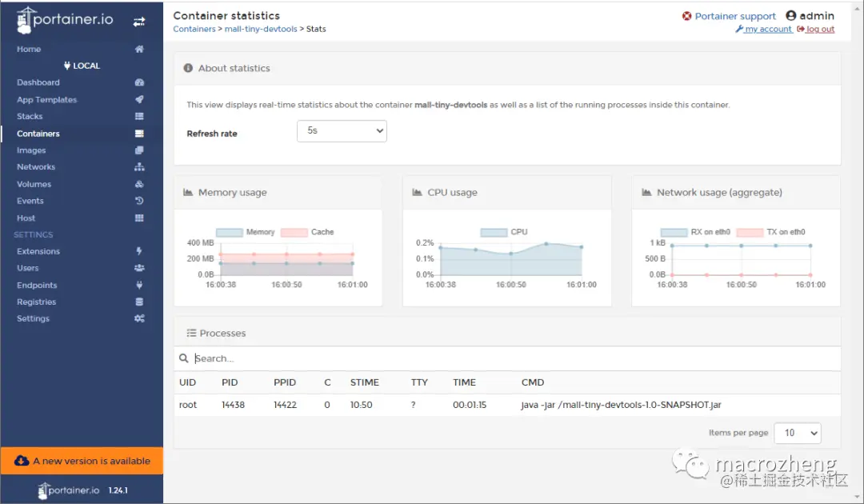The width and height of the screenshot is (864, 504).
Task: Click the App Templates rocket icon
Action: coord(139,100)
